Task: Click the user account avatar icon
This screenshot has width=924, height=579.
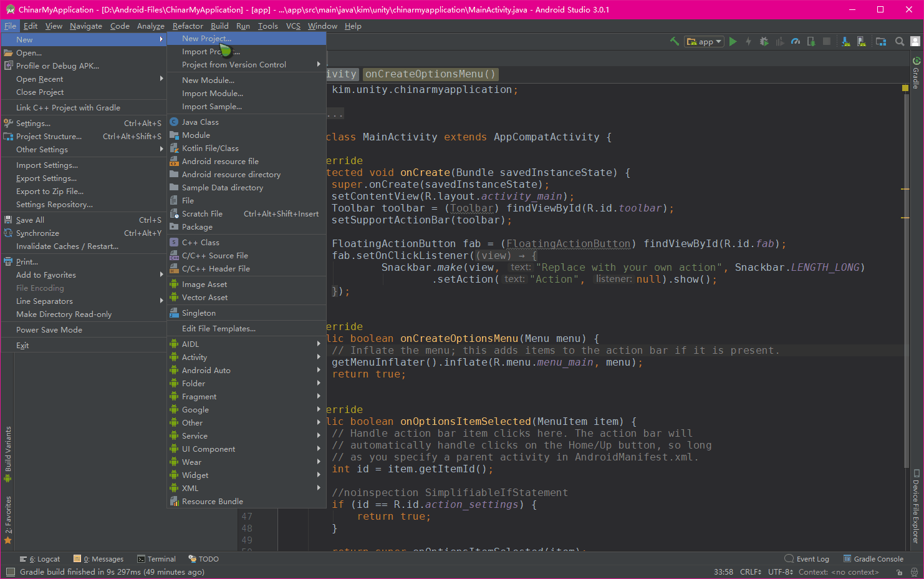Action: click(915, 41)
